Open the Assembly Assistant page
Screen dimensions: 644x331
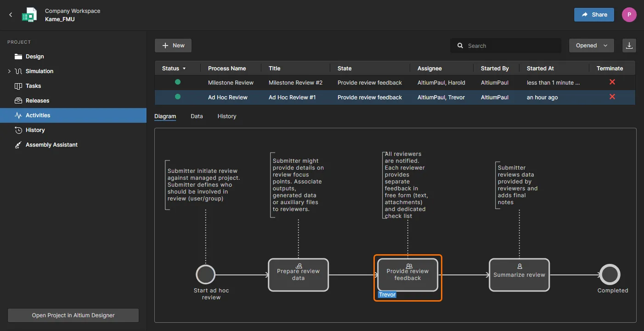point(51,145)
